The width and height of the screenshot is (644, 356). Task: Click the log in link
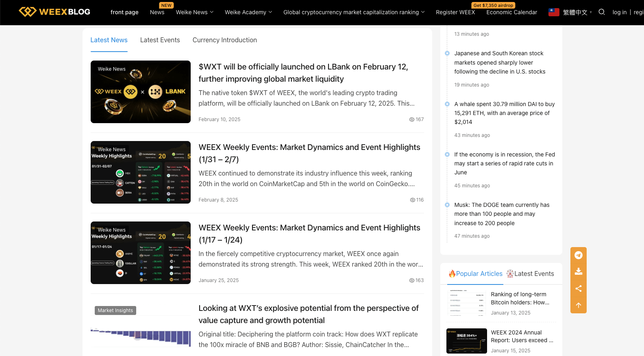[620, 12]
